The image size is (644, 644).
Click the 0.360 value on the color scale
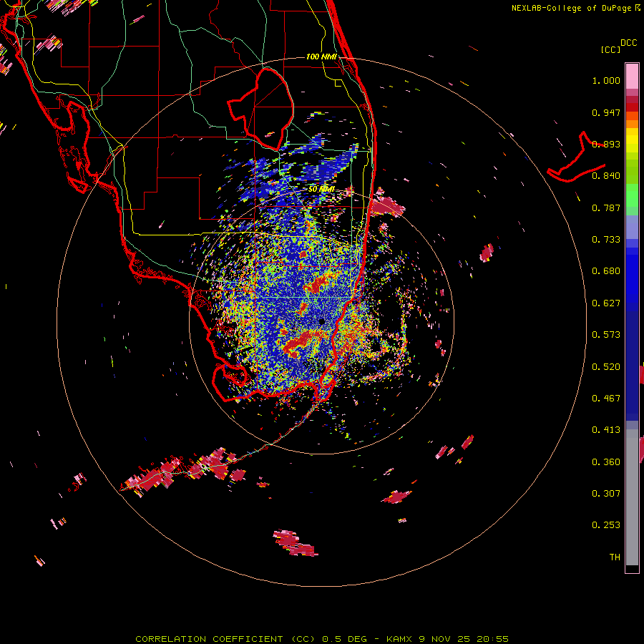[x=606, y=462]
